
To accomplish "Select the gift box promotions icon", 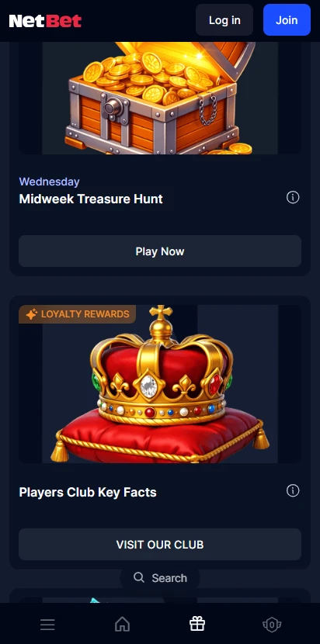I will [197, 625].
